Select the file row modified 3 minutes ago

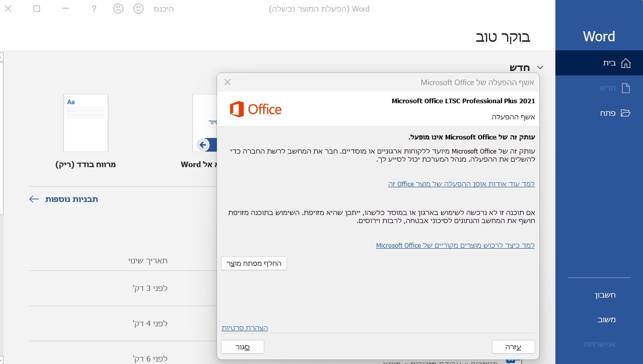[123, 288]
